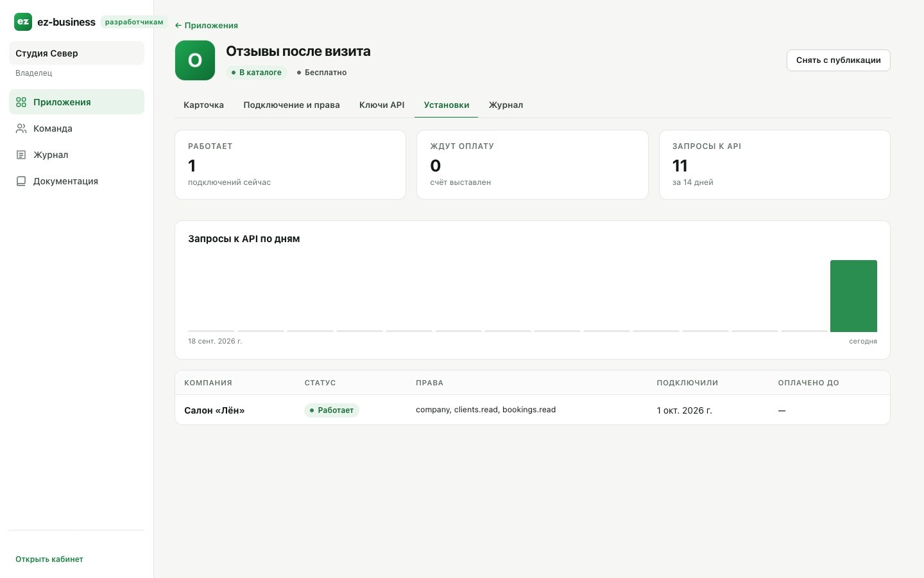Click the Снять с публикации button

(839, 60)
